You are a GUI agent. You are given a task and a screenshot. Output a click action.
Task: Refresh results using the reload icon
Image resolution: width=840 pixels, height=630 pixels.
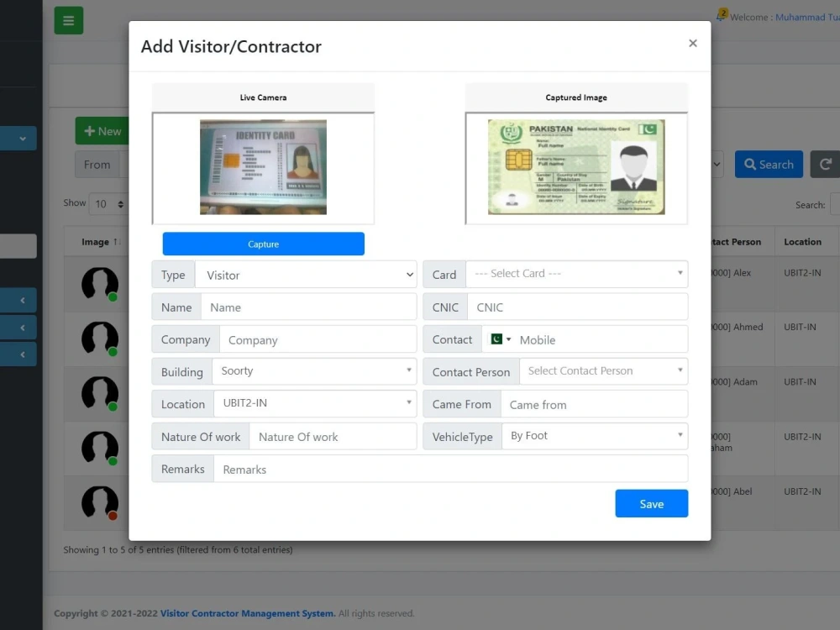point(824,164)
